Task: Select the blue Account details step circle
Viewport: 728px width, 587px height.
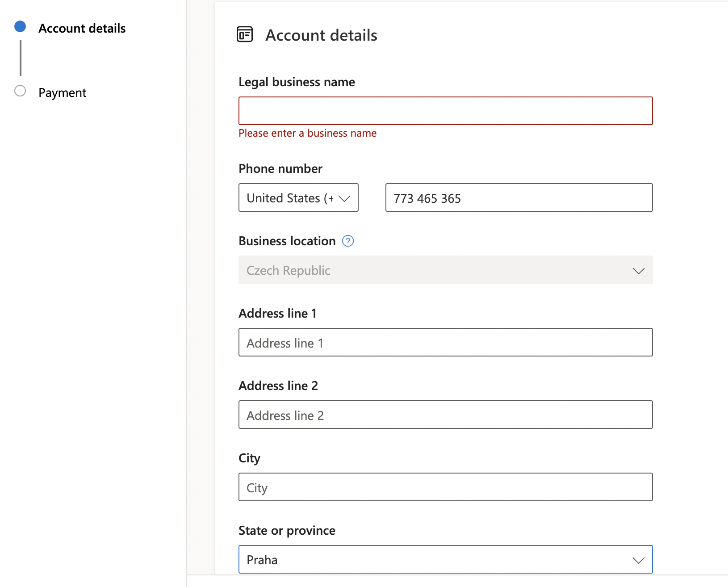Action: [20, 27]
